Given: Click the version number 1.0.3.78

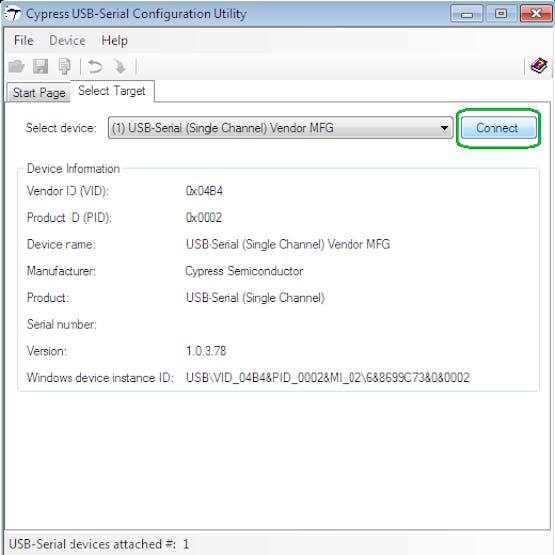Looking at the screenshot, I should 206,351.
